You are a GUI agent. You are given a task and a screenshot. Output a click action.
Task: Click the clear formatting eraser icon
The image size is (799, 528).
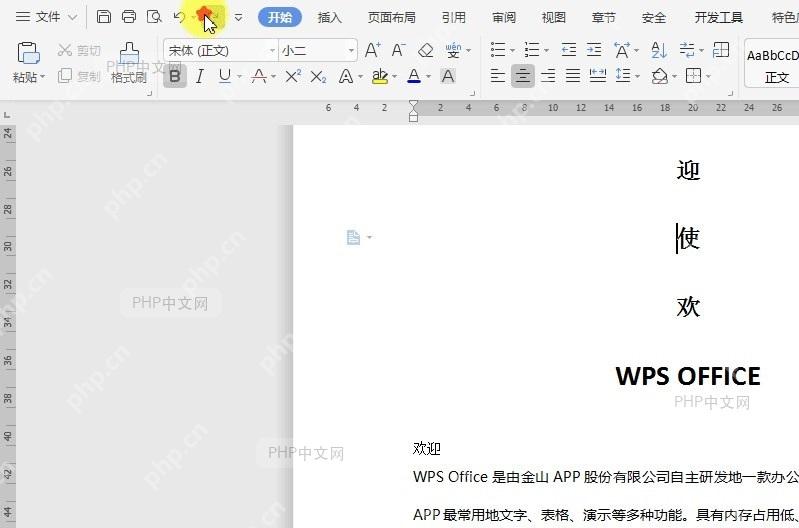point(425,50)
